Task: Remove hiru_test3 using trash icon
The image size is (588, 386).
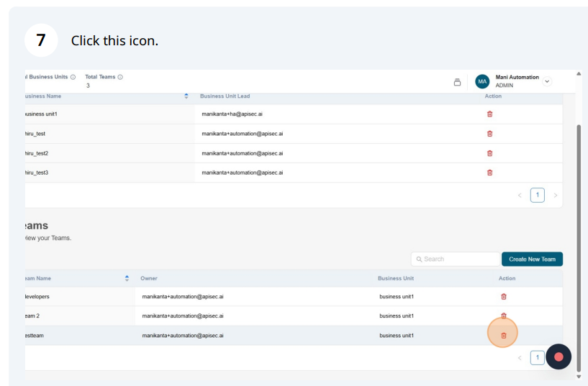Action: click(x=490, y=173)
